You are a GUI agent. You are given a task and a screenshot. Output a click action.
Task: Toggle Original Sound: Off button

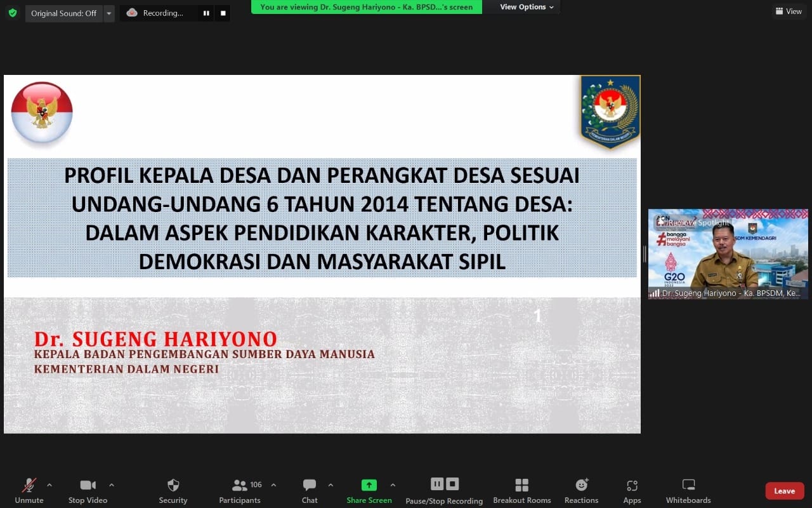coord(63,13)
